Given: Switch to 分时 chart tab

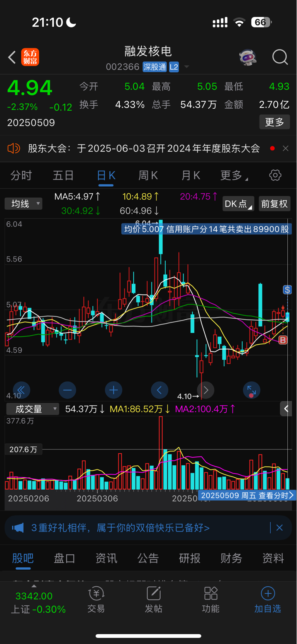Looking at the screenshot, I should click(x=21, y=176).
